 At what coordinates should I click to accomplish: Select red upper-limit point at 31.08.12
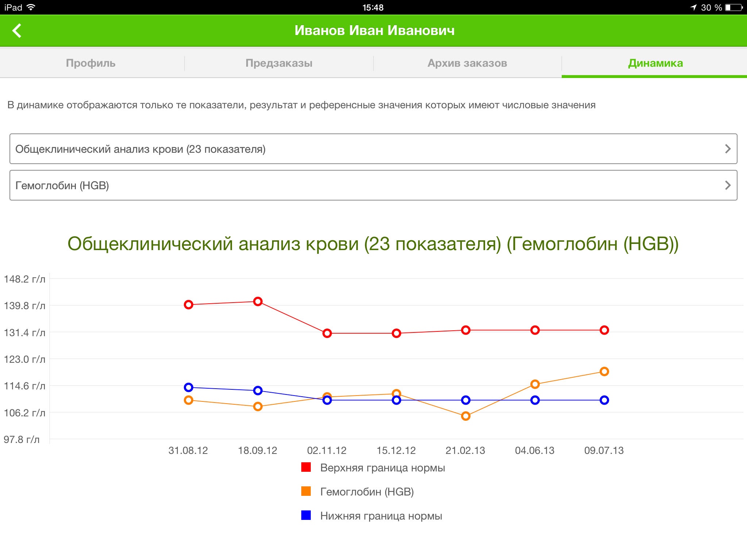pos(189,305)
